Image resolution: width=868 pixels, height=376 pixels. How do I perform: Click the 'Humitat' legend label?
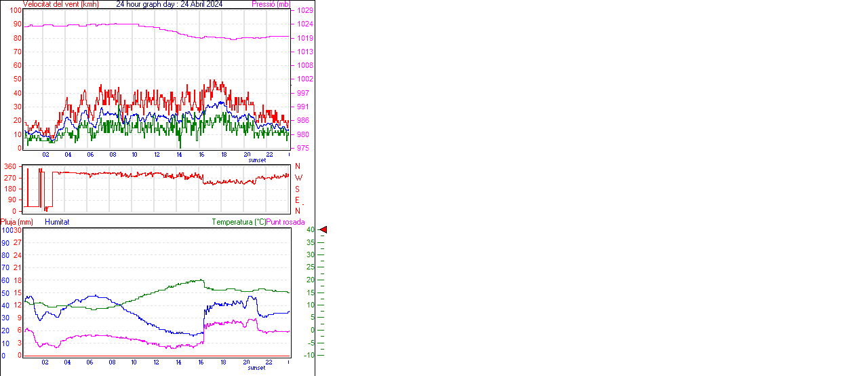pyautogui.click(x=57, y=222)
